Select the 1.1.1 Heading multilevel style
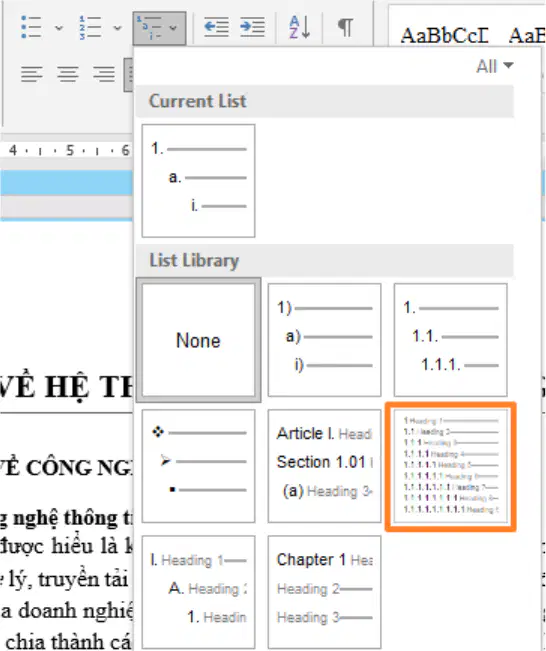This screenshot has width=546, height=651. pyautogui.click(x=451, y=466)
